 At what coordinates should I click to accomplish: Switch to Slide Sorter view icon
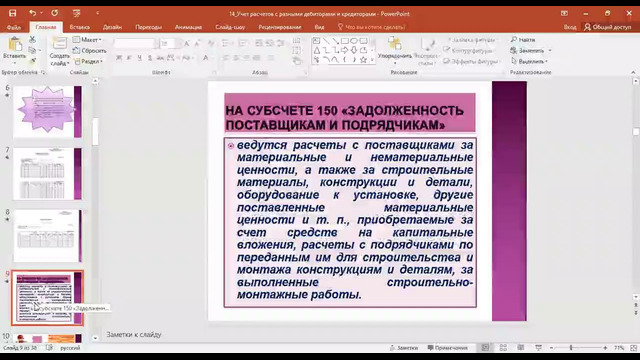pos(503,348)
